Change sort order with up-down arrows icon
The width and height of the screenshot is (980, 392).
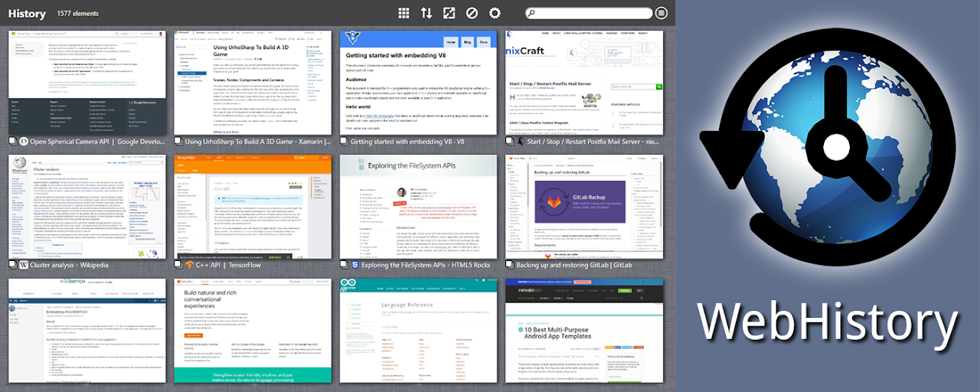[x=426, y=13]
